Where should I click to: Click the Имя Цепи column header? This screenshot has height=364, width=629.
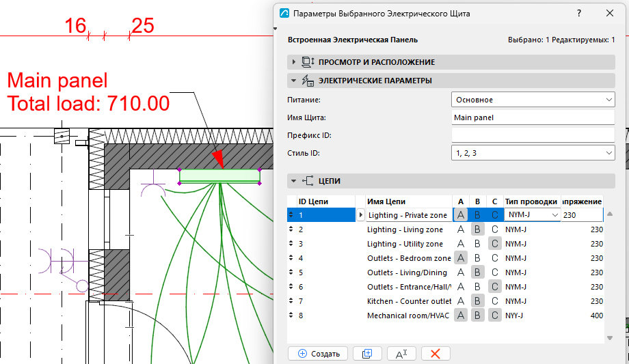pos(409,201)
